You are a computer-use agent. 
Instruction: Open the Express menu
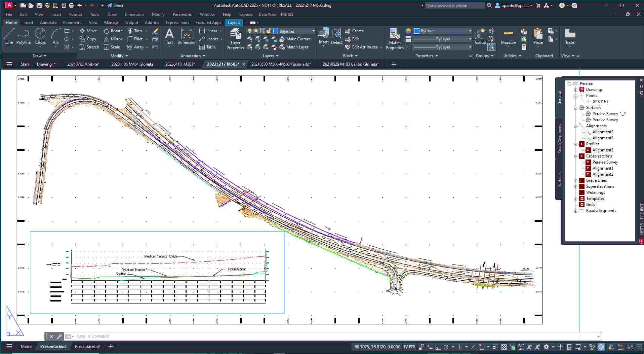coord(245,14)
